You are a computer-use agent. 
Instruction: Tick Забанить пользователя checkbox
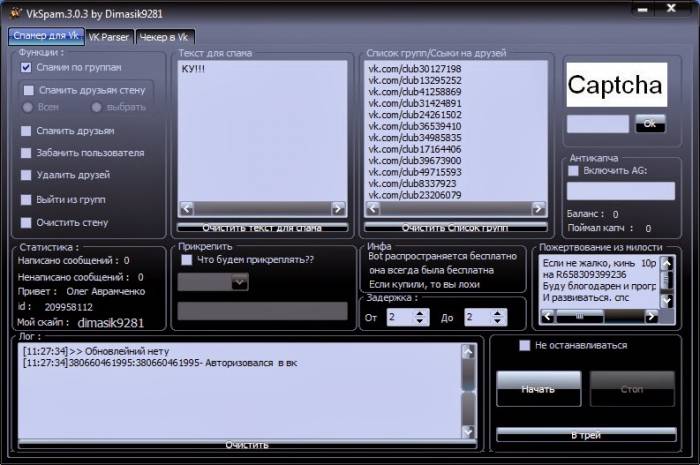[x=26, y=153]
